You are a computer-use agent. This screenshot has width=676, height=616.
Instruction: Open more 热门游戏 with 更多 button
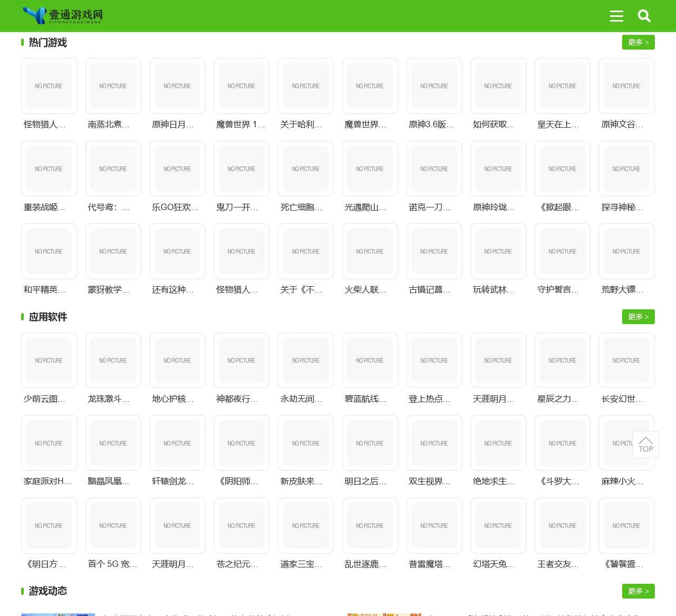click(638, 42)
